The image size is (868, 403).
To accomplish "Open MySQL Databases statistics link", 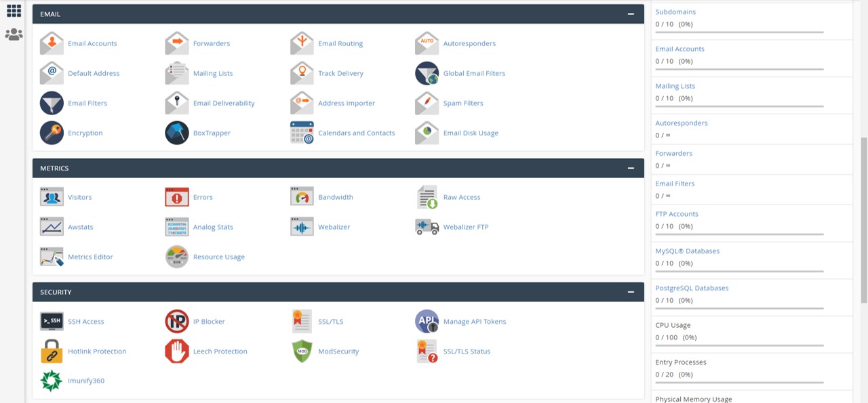I will 687,251.
